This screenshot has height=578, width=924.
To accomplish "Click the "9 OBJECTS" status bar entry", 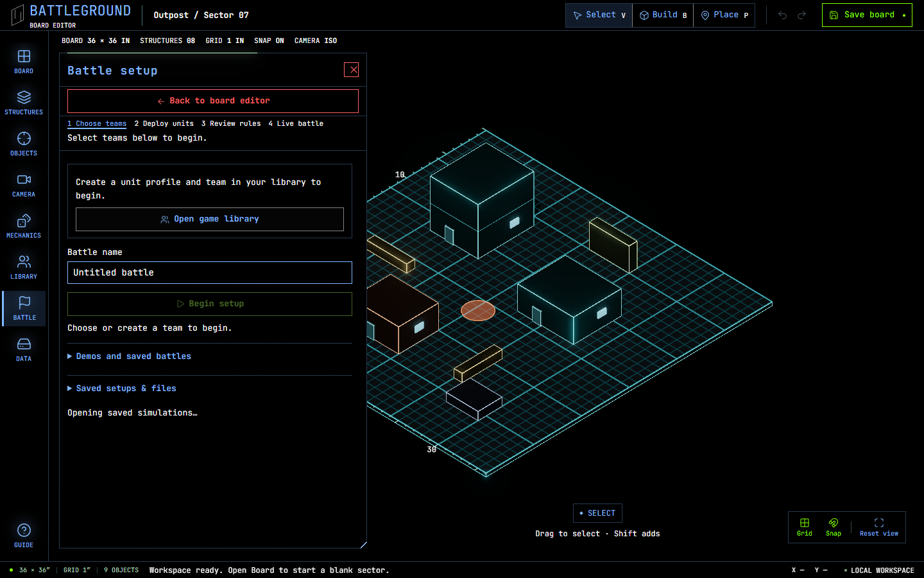I will [x=121, y=570].
